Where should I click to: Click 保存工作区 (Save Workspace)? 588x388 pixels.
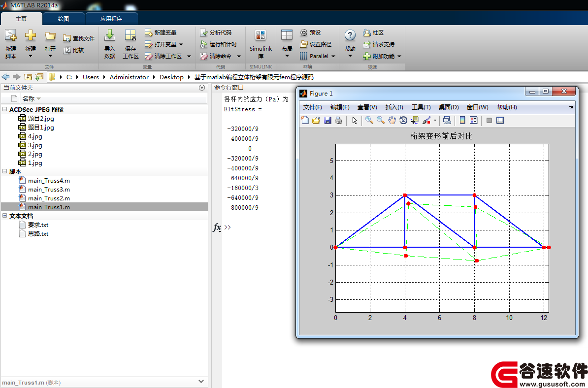131,44
